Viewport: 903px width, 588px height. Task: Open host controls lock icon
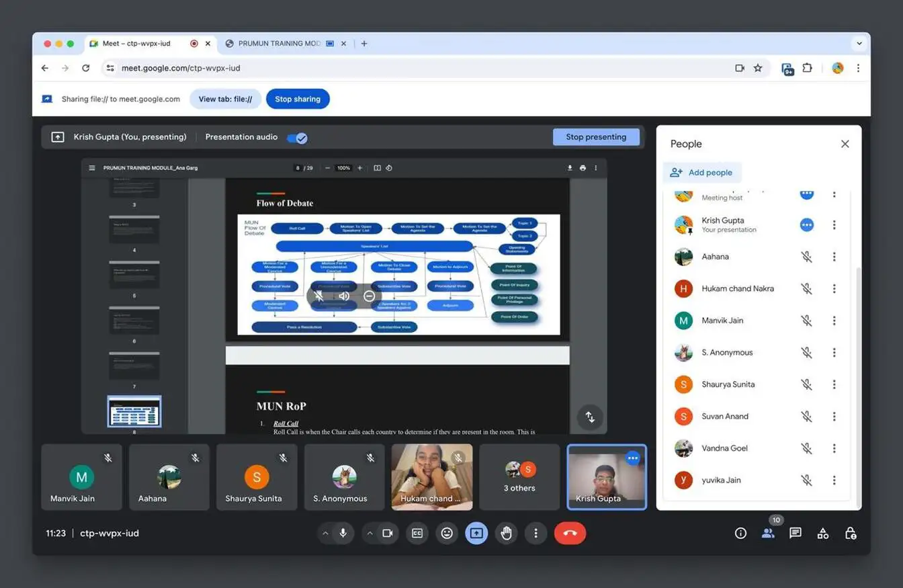(x=850, y=533)
